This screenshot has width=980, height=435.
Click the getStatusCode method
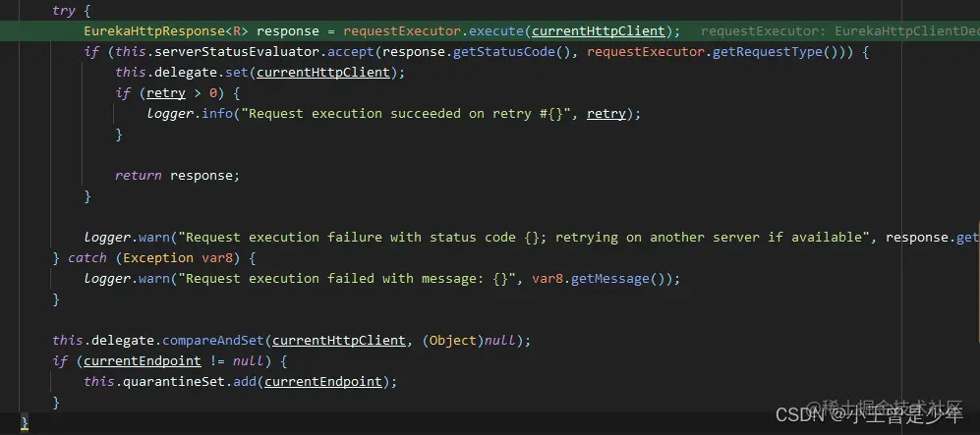coord(503,52)
